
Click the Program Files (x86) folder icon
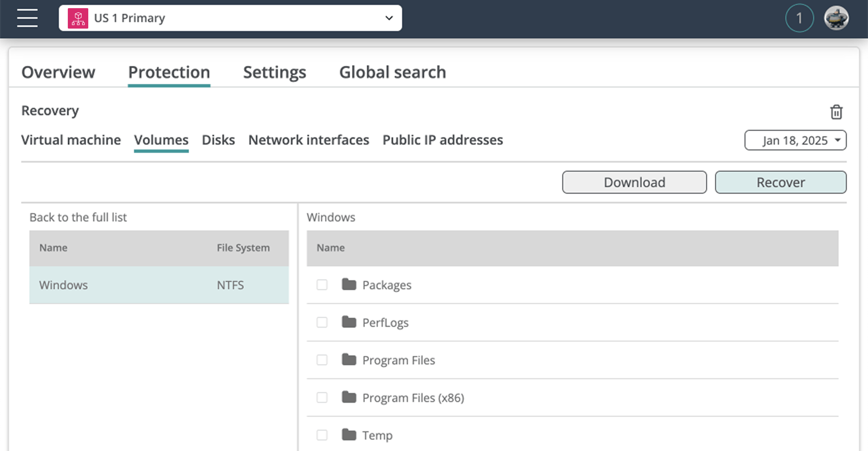(349, 397)
